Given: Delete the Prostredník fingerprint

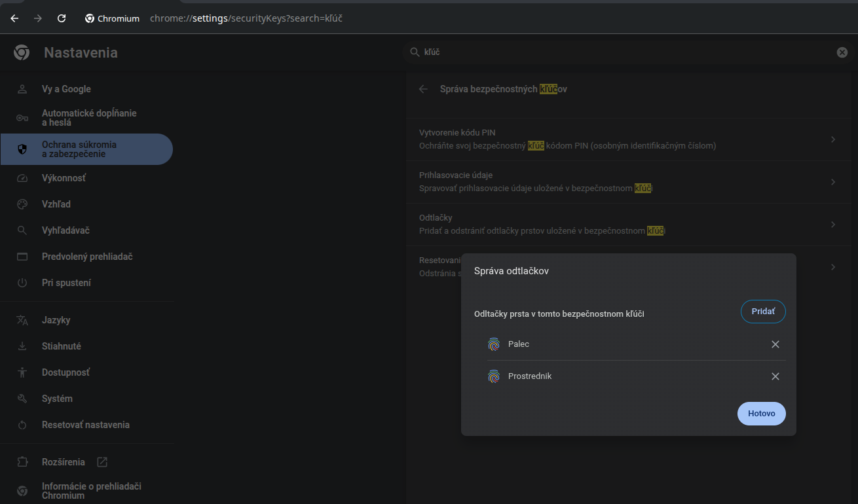Looking at the screenshot, I should click(775, 376).
